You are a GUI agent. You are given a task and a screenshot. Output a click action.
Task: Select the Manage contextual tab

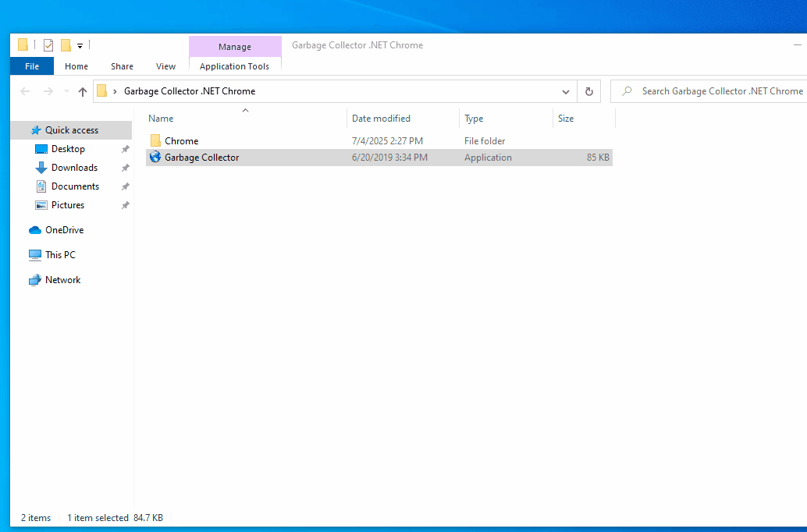tap(235, 46)
